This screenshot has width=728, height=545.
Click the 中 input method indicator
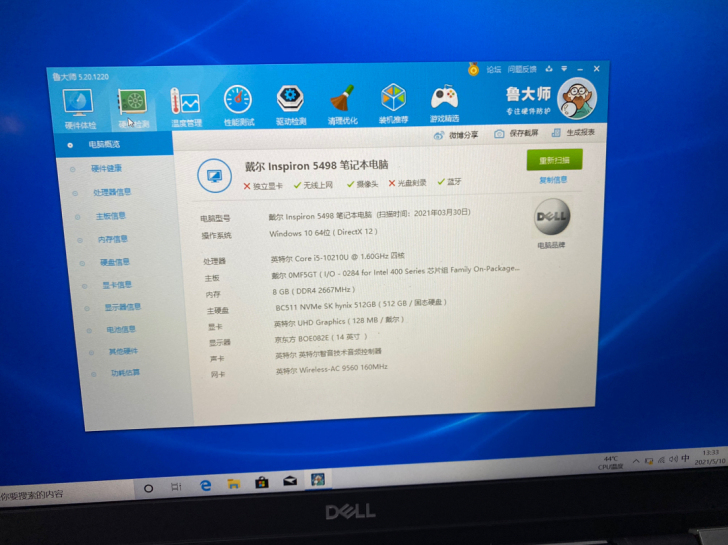coord(685,458)
